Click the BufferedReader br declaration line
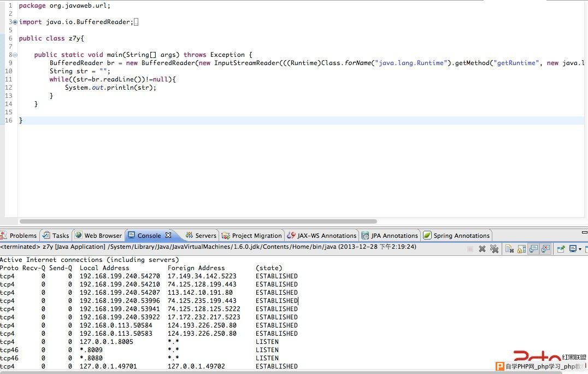Screen dimensions: 588x374 (317, 63)
